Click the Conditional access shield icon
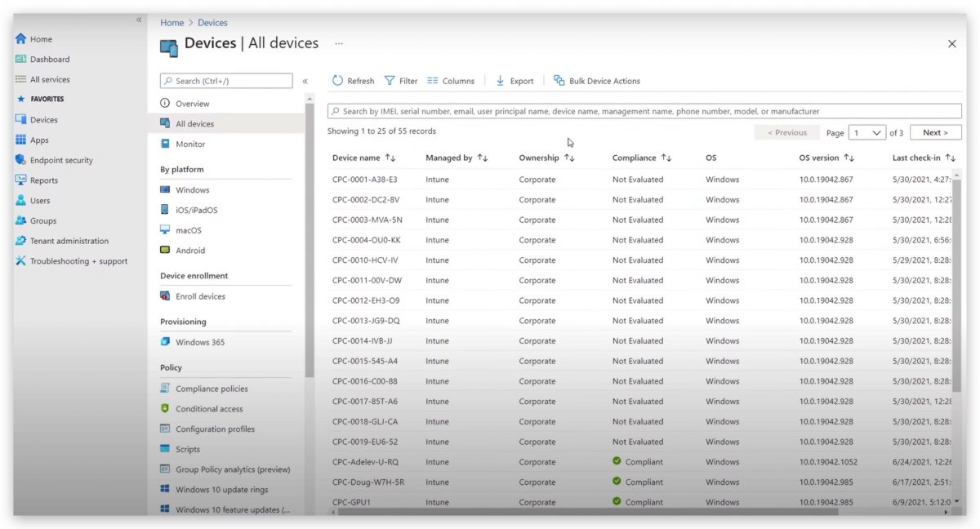 point(165,408)
